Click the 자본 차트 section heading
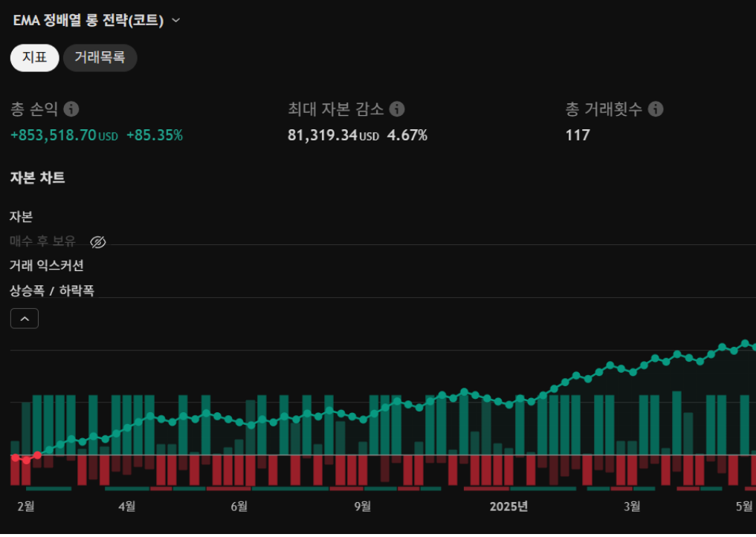Image resolution: width=756 pixels, height=537 pixels. (37, 178)
